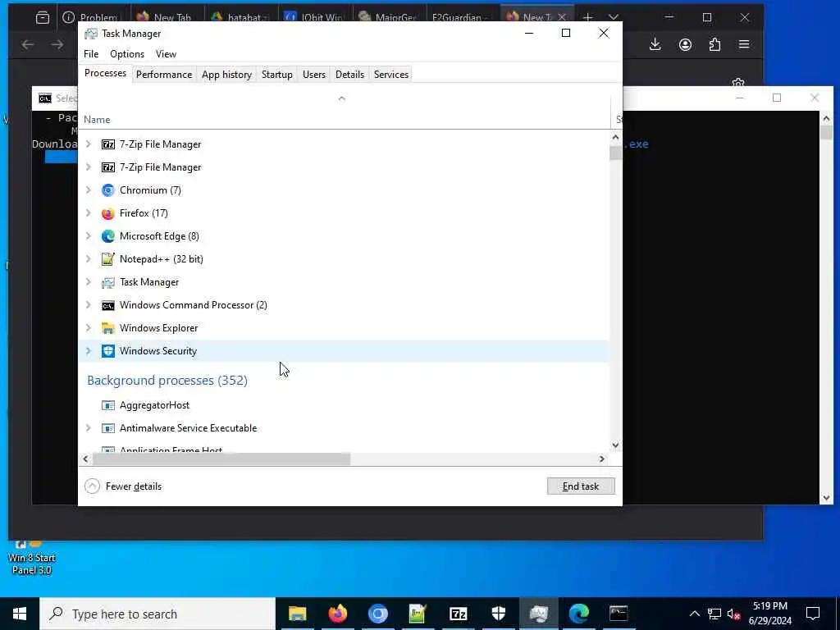Screen dimensions: 840x630
Task: Expand the Firefox (17) process group
Action: (x=89, y=213)
